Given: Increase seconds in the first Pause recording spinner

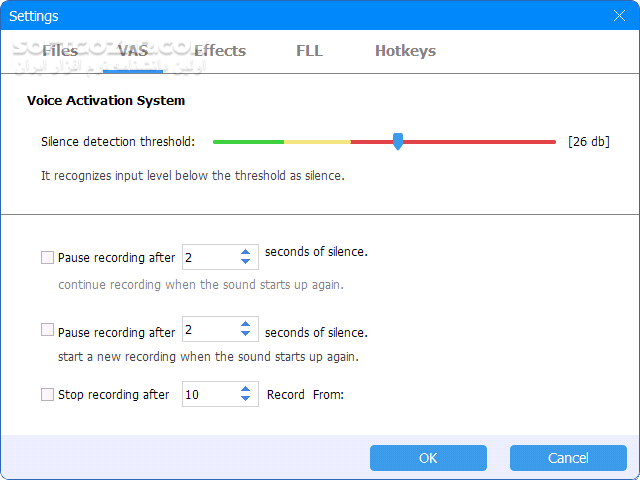Looking at the screenshot, I should [x=246, y=252].
